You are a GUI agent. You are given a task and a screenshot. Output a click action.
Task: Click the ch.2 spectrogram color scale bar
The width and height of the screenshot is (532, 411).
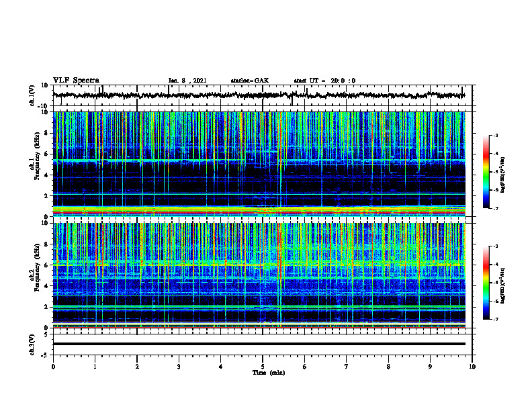pos(486,283)
